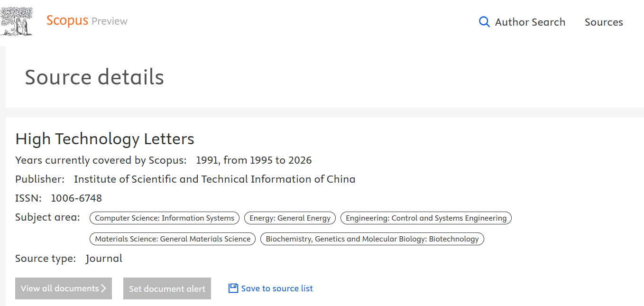Screen dimensions: 644x306
Task: Click the Source details heading
Action: (94, 77)
